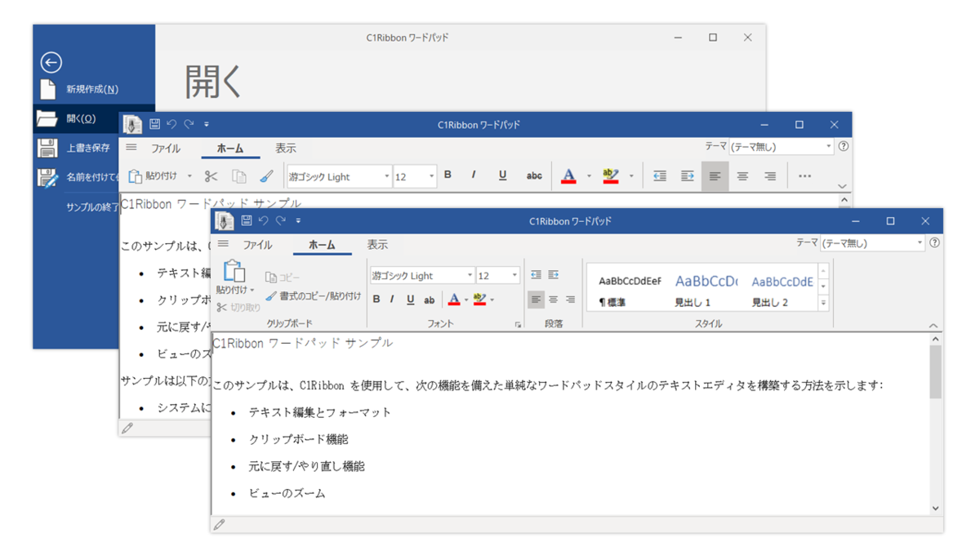980x551 pixels.
Task: Click scroll down arrow in front window
Action: pyautogui.click(x=936, y=509)
